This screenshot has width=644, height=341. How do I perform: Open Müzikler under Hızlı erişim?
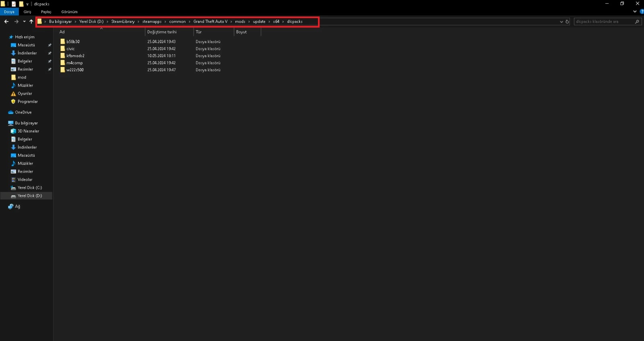click(x=25, y=85)
